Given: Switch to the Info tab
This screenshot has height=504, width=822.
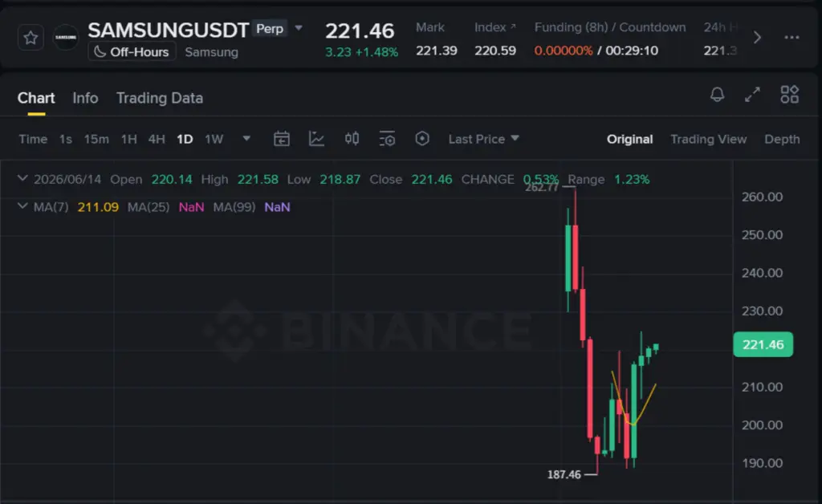Looking at the screenshot, I should [85, 98].
